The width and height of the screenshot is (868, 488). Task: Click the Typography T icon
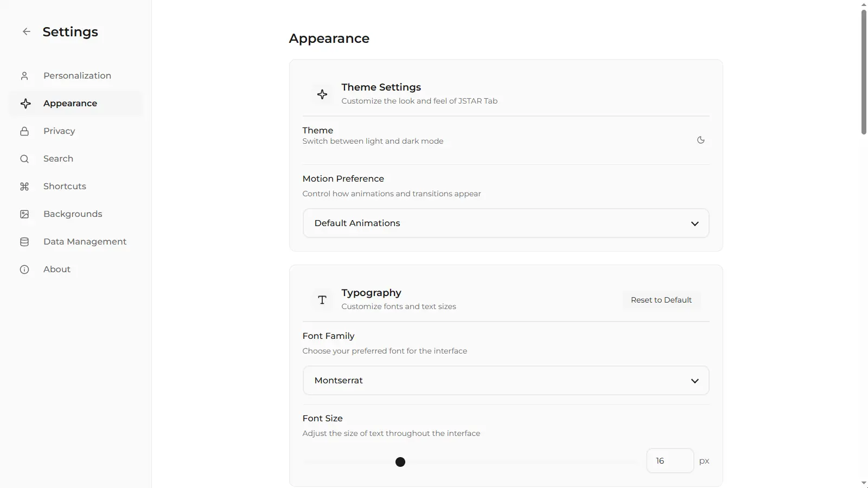[322, 300]
